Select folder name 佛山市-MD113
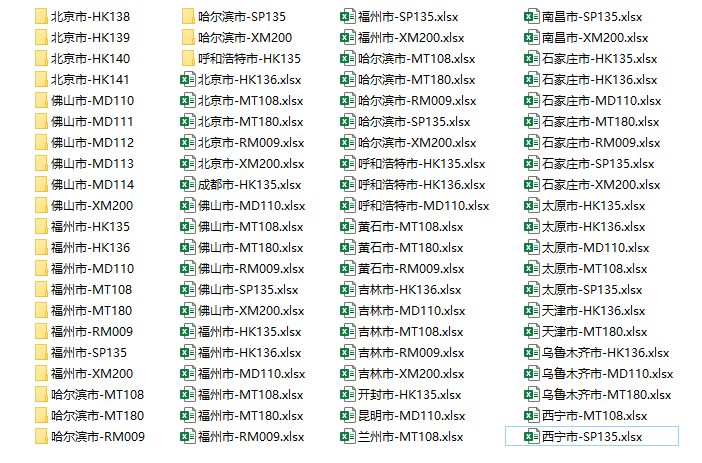This screenshot has width=702, height=463. point(92,164)
